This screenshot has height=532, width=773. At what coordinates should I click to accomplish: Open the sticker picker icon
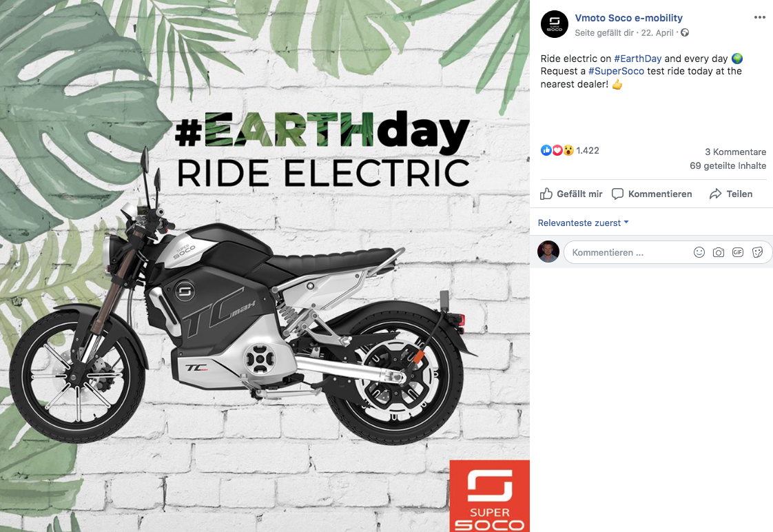point(758,252)
